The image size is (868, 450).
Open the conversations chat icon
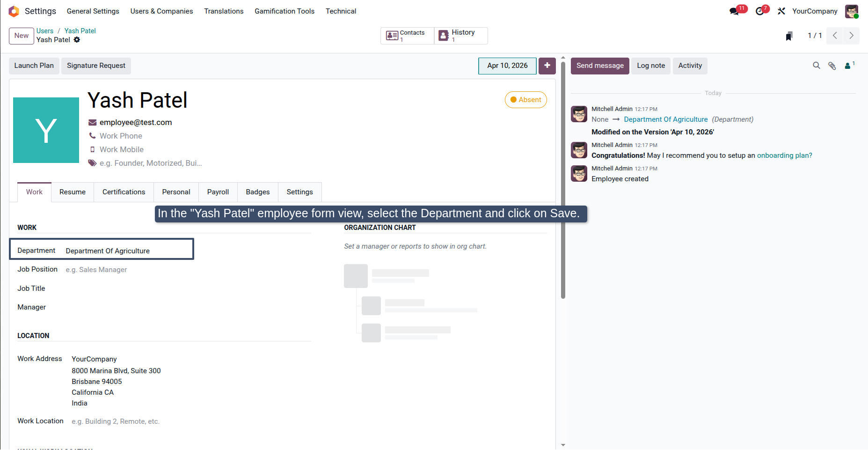pos(734,11)
